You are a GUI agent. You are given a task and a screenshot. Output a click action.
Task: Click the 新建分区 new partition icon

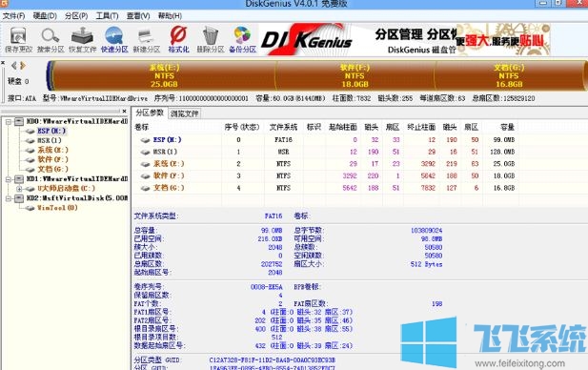point(146,39)
